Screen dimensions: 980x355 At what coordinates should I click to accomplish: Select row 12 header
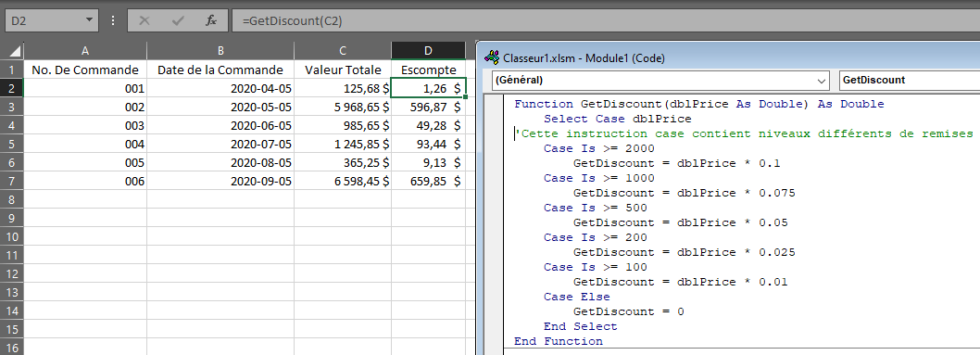coord(11,273)
